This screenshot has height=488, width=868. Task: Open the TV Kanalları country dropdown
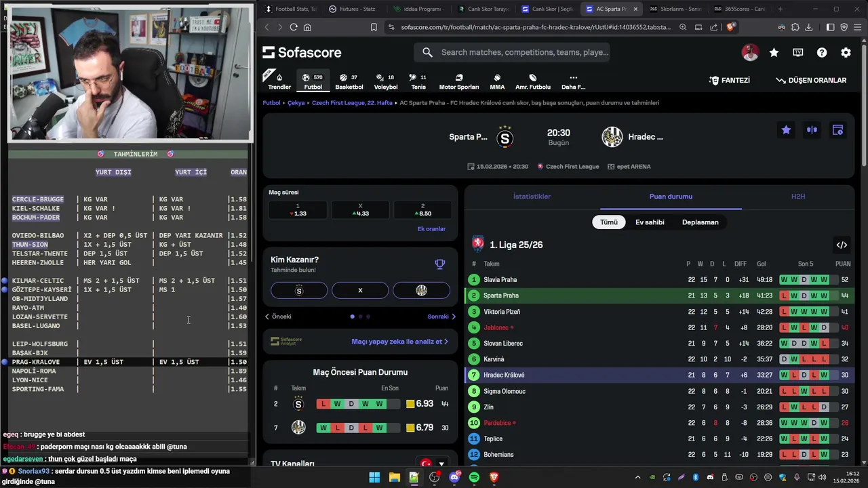(433, 464)
